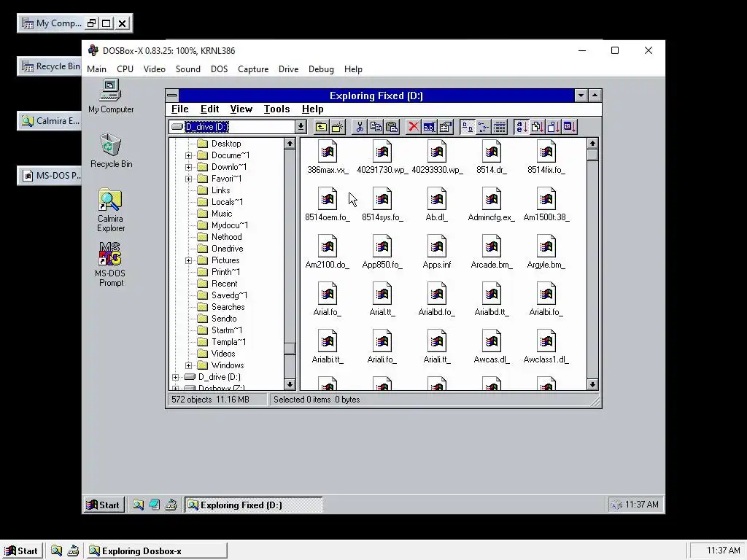Screen dimensions: 747x560
Task: Switch to details view
Action: tap(499, 127)
